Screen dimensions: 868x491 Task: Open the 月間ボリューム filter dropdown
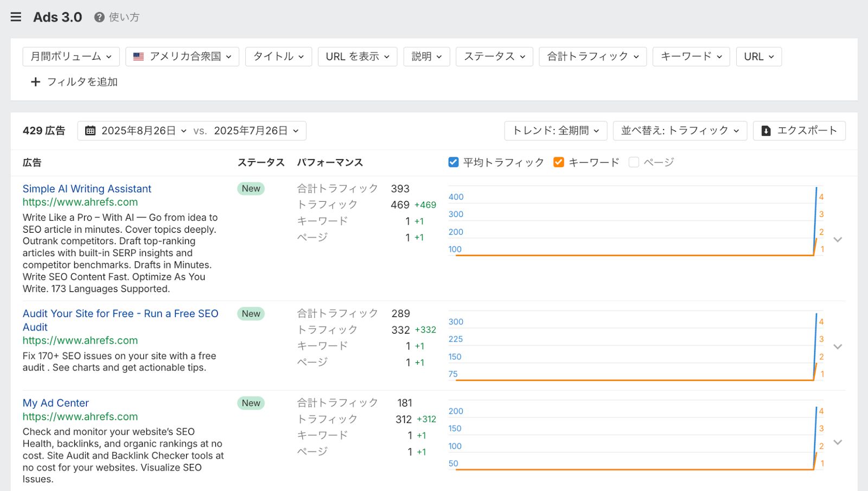point(71,56)
